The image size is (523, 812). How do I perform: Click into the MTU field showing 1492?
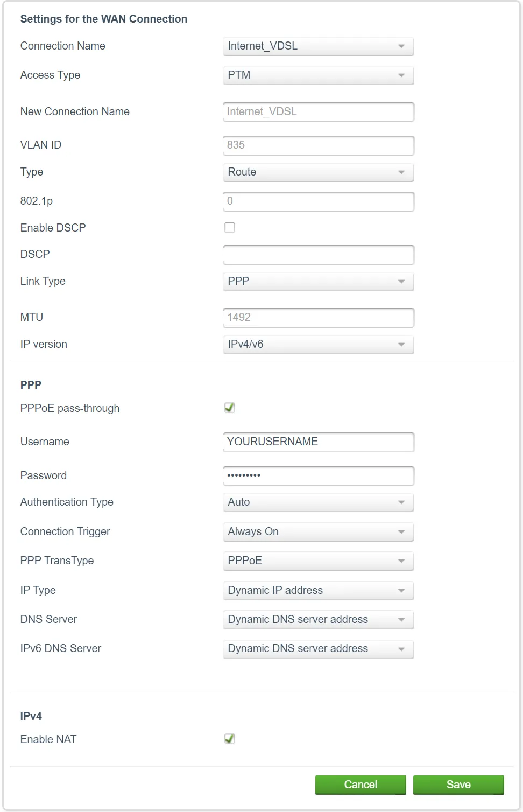[318, 317]
